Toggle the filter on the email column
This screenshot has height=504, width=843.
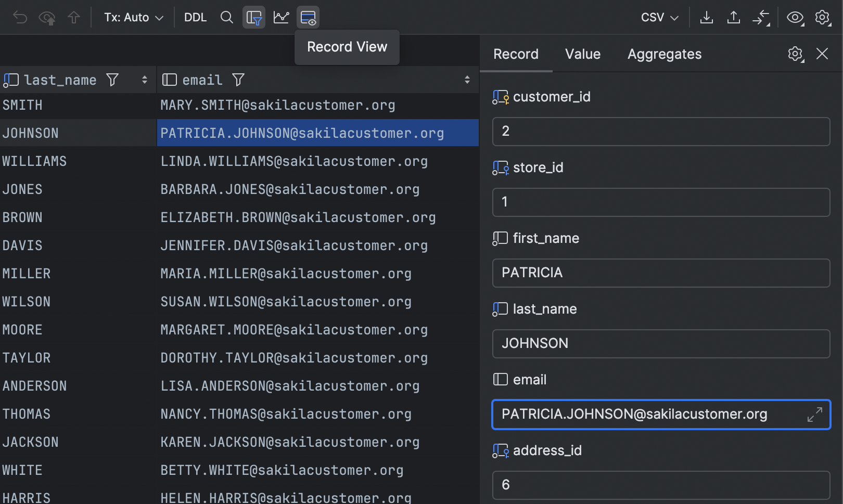coord(238,80)
